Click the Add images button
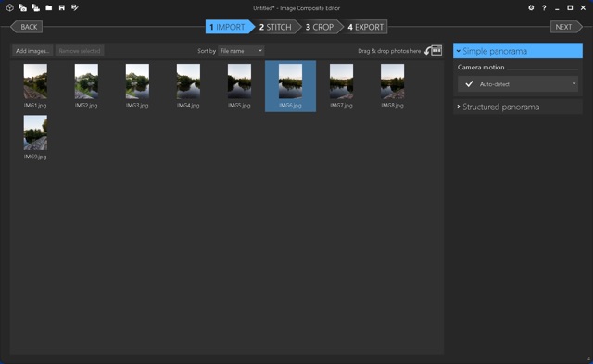The image size is (593, 364). click(32, 51)
